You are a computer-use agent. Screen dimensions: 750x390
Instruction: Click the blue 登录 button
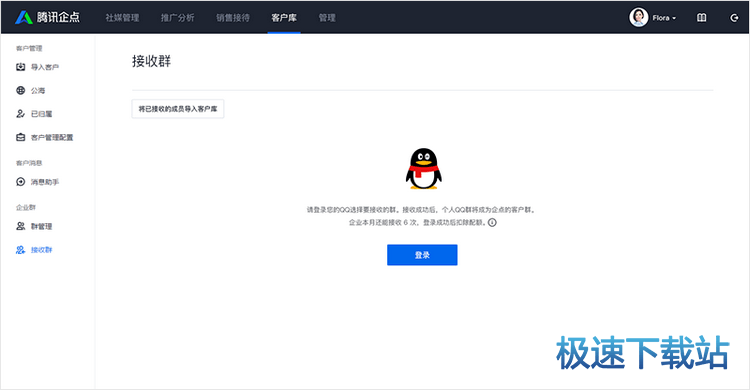(422, 255)
